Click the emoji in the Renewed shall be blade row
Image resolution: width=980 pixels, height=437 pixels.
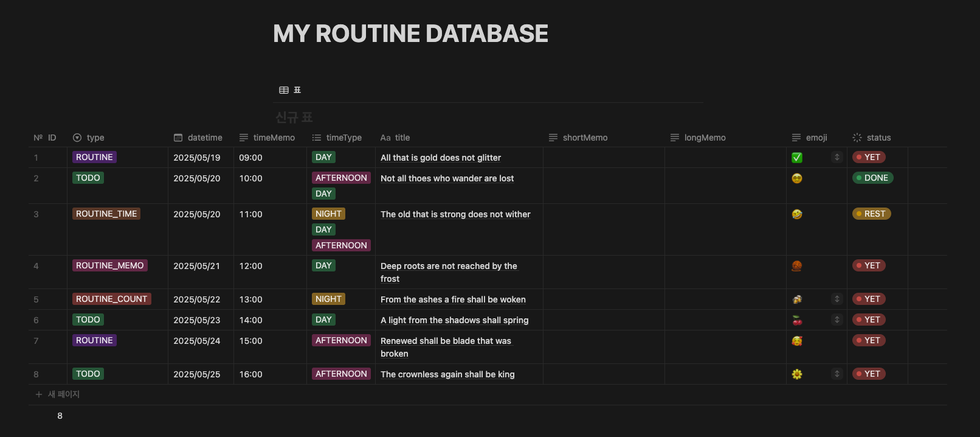pos(797,341)
